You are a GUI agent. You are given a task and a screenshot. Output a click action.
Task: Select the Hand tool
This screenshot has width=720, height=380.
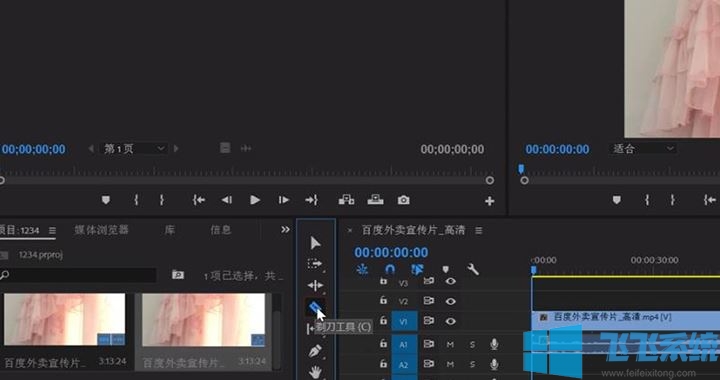click(x=315, y=372)
